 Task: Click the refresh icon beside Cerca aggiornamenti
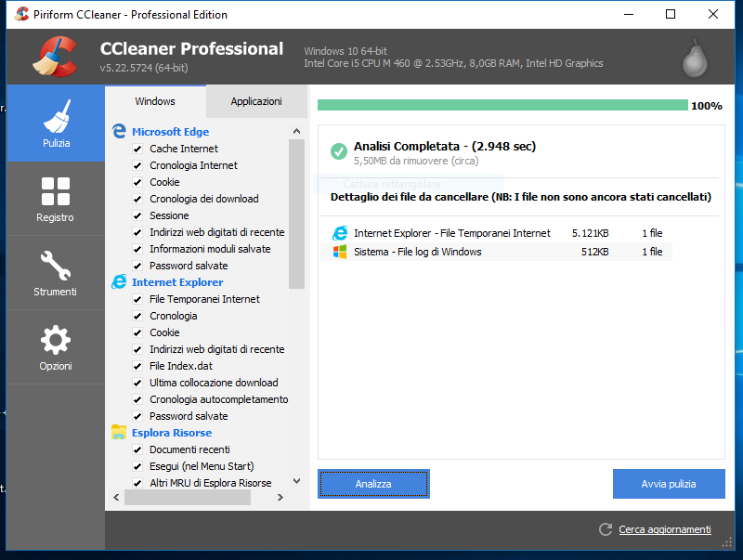604,529
